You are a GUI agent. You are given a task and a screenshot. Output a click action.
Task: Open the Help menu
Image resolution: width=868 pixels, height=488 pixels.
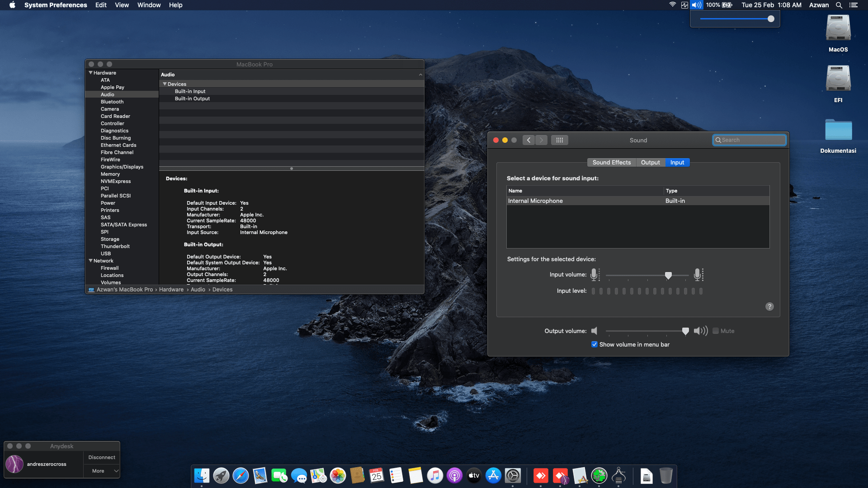pyautogui.click(x=175, y=5)
